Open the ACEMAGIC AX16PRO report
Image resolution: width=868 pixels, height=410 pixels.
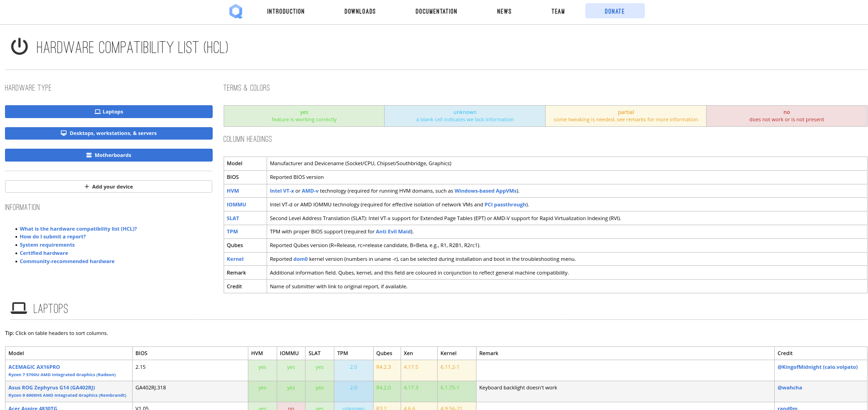point(34,367)
